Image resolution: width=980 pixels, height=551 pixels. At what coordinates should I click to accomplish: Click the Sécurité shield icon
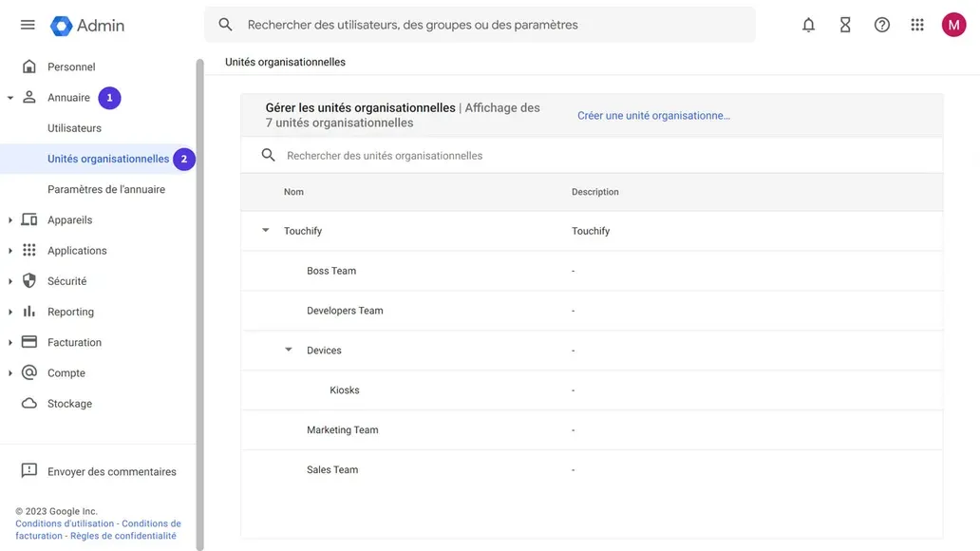point(29,280)
